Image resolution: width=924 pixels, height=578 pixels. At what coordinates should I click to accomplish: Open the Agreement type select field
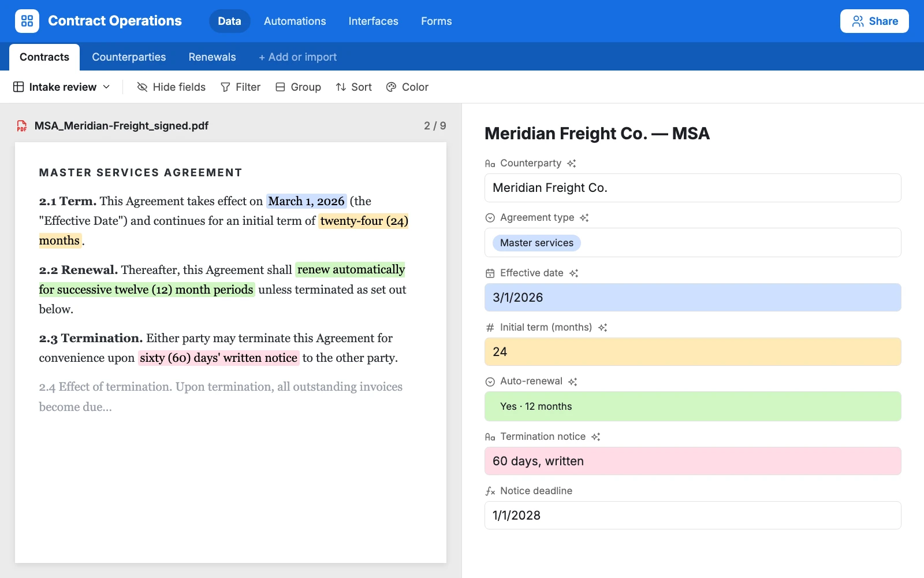tap(693, 243)
